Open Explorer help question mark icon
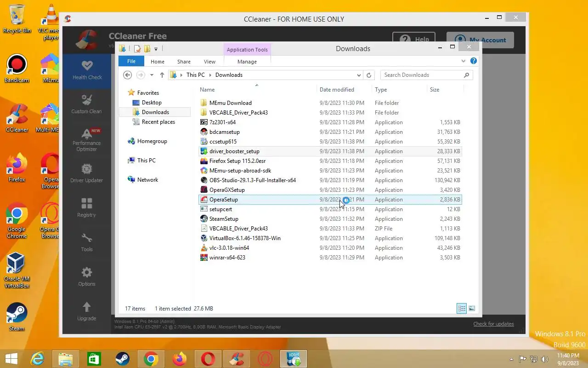This screenshot has height=368, width=588. pyautogui.click(x=474, y=61)
